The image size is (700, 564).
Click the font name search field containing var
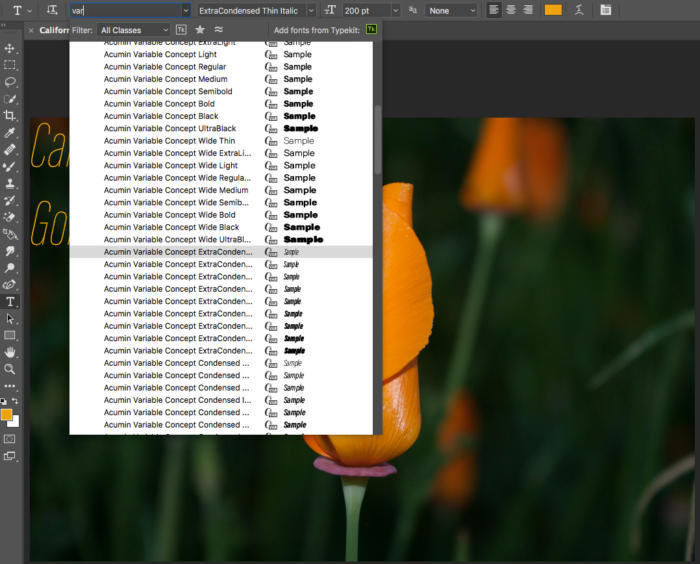125,10
